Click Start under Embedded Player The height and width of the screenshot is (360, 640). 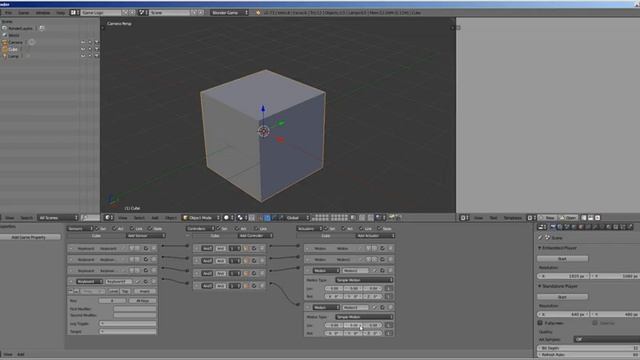[562, 259]
